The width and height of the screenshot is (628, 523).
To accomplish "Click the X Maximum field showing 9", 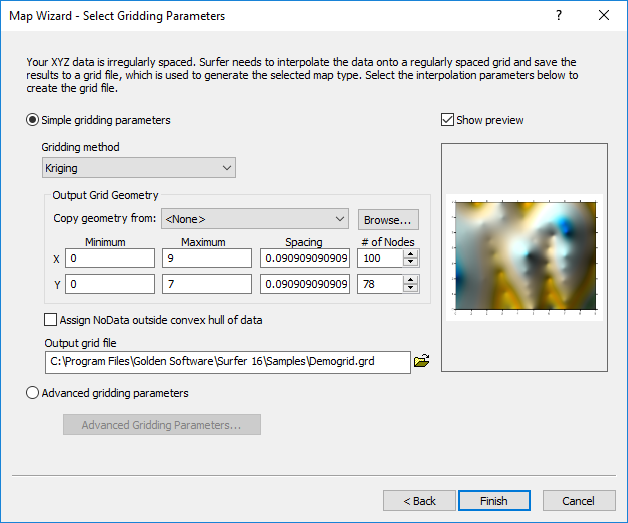I will pyautogui.click(x=207, y=258).
